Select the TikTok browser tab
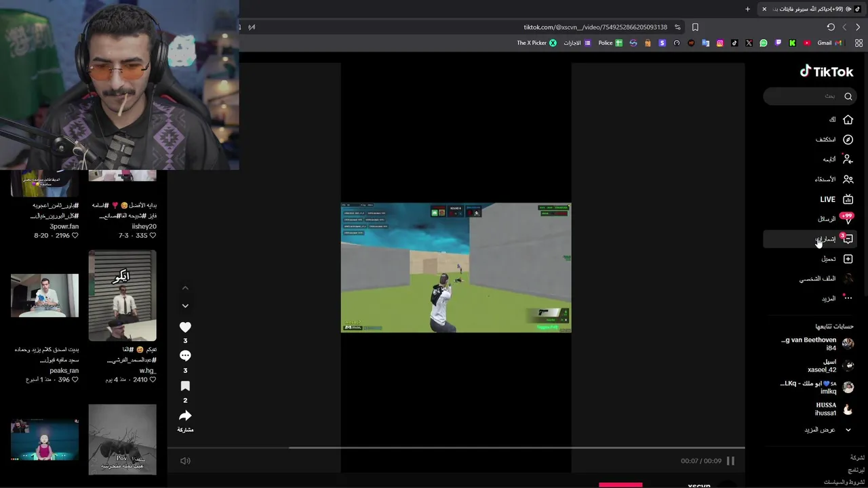The height and width of the screenshot is (488, 868). [x=812, y=9]
